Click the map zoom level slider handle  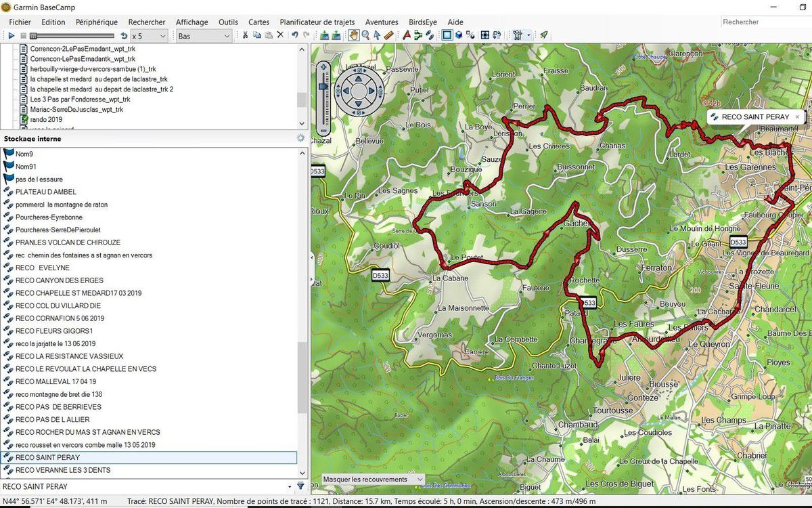(x=323, y=86)
